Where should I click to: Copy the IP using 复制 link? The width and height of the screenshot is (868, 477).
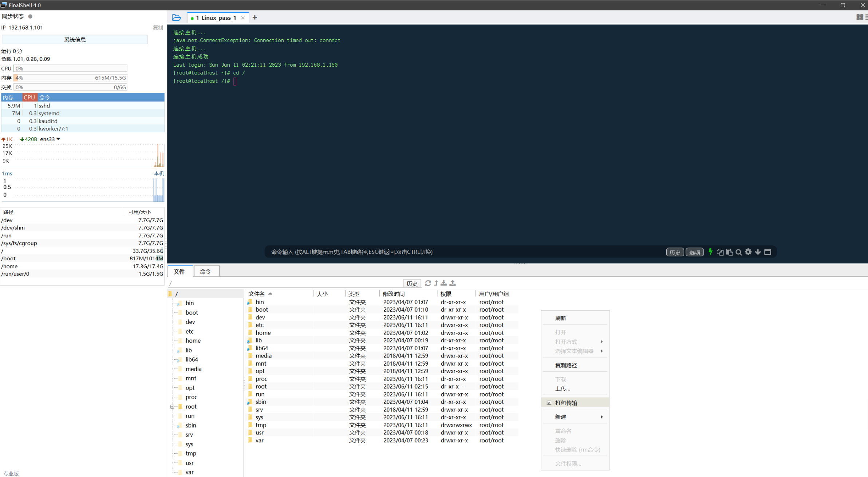[158, 27]
